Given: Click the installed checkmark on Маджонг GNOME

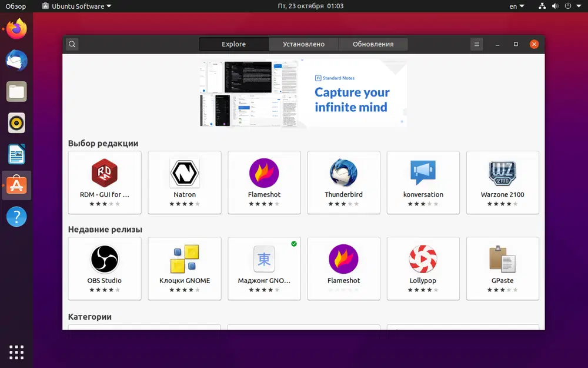Looking at the screenshot, I should click(x=294, y=244).
